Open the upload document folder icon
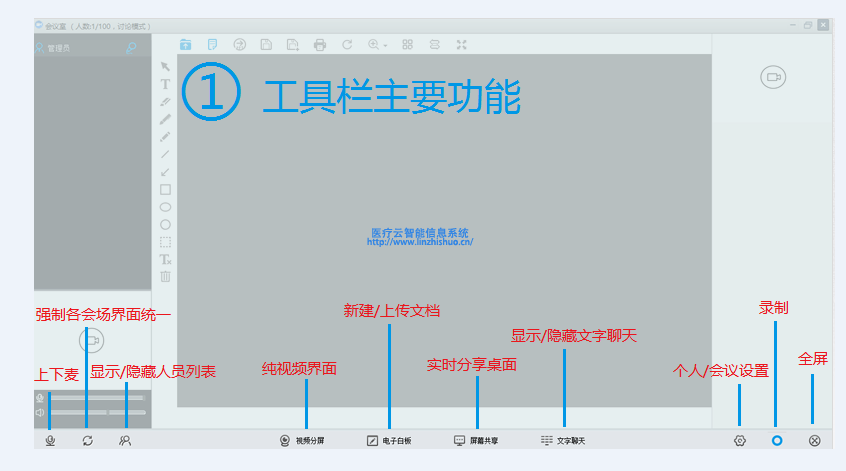 (185, 45)
